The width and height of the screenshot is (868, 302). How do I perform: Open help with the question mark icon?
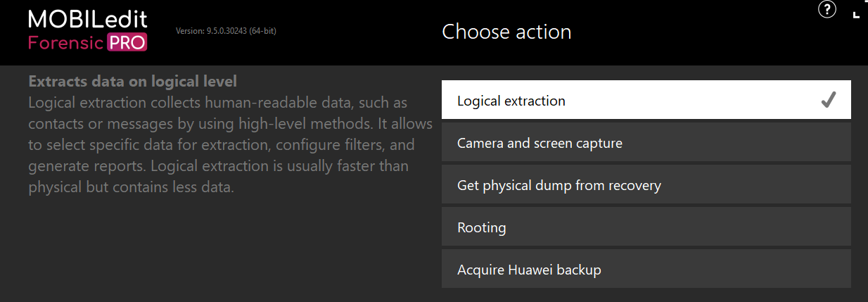click(x=827, y=9)
